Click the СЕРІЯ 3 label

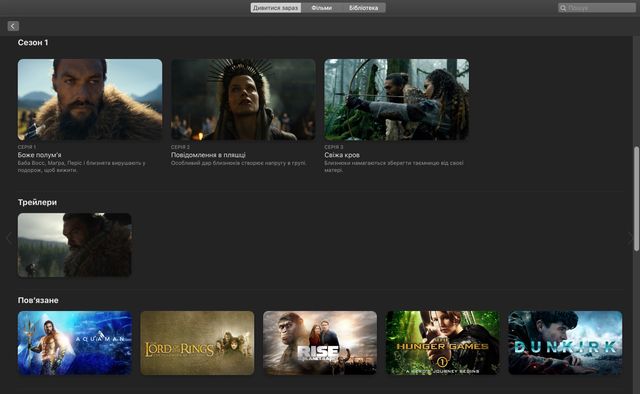click(x=333, y=147)
